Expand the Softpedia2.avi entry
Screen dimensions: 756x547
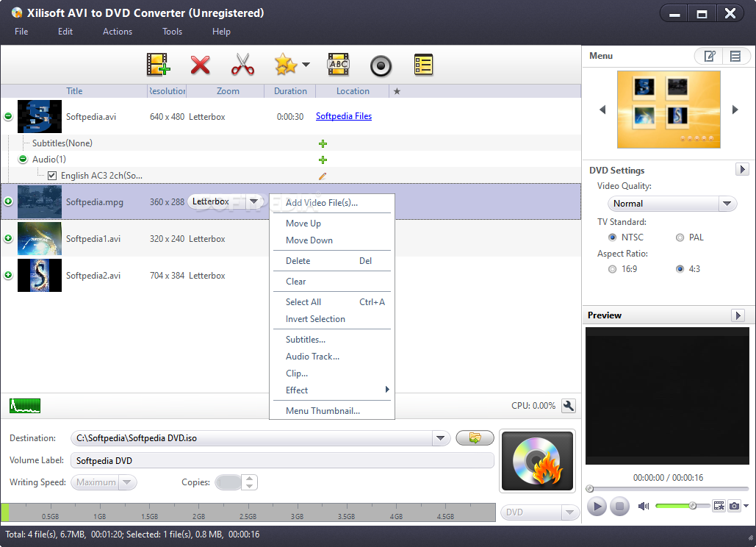click(x=8, y=275)
